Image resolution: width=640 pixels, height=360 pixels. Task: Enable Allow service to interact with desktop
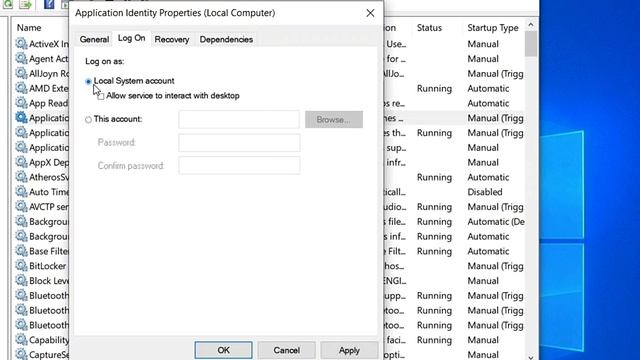[x=100, y=96]
